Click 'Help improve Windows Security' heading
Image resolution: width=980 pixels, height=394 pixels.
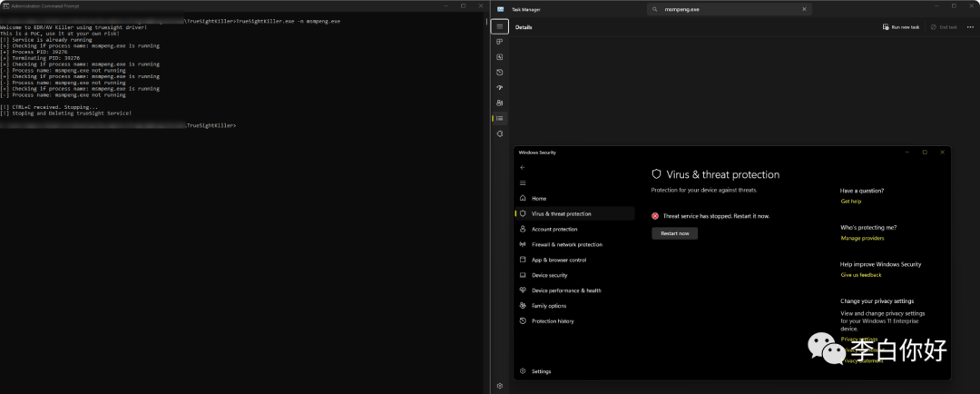pos(880,264)
